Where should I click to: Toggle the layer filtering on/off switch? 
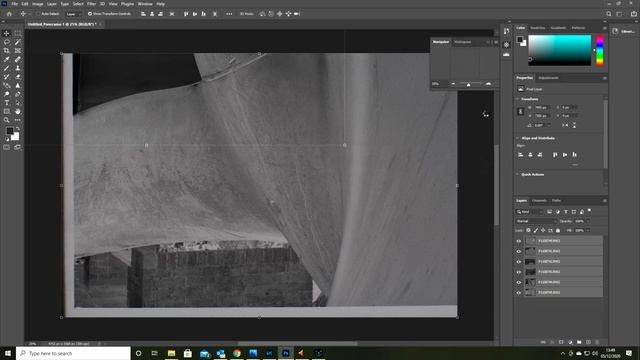click(x=589, y=211)
